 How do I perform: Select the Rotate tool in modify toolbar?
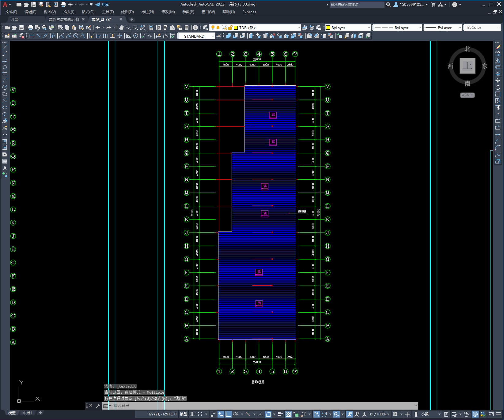pos(498,87)
